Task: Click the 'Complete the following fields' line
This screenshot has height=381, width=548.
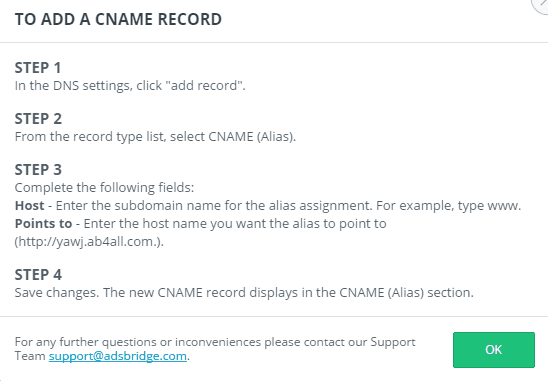Action: point(104,188)
